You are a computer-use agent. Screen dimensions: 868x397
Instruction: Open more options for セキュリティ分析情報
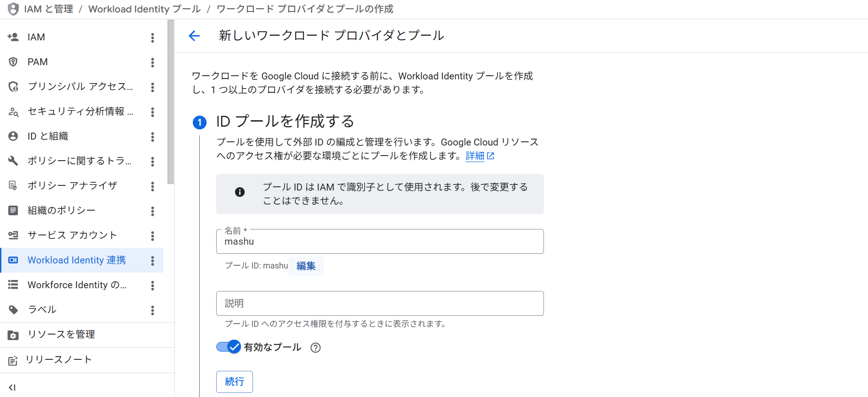pyautogui.click(x=153, y=112)
